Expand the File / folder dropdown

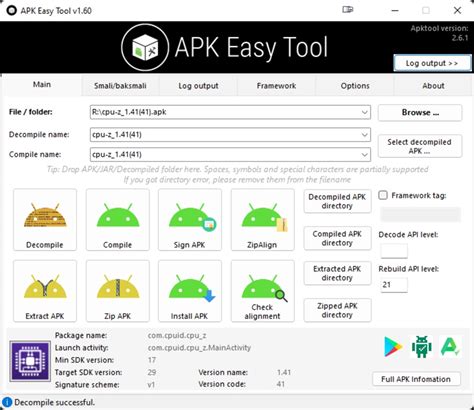[x=365, y=112]
